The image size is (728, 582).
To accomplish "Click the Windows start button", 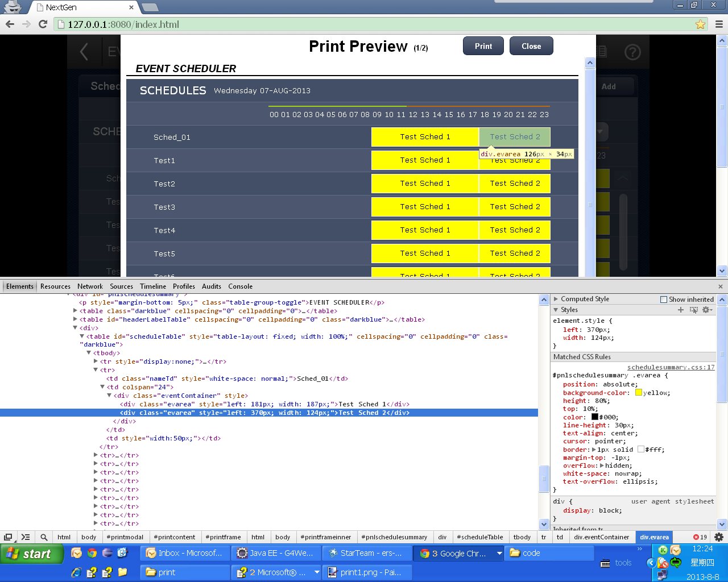I will (31, 554).
